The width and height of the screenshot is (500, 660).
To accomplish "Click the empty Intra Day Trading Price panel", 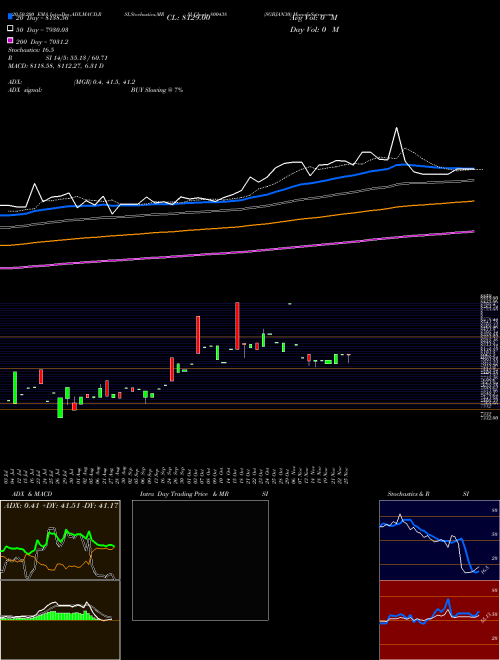I will tap(200, 560).
